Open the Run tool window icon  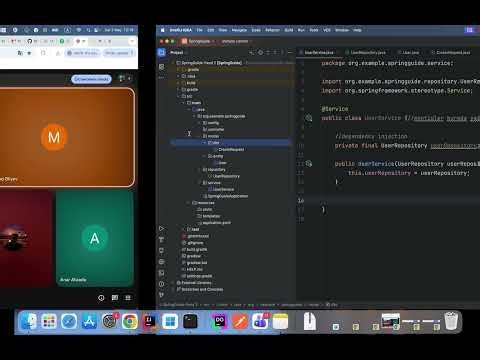tap(161, 229)
